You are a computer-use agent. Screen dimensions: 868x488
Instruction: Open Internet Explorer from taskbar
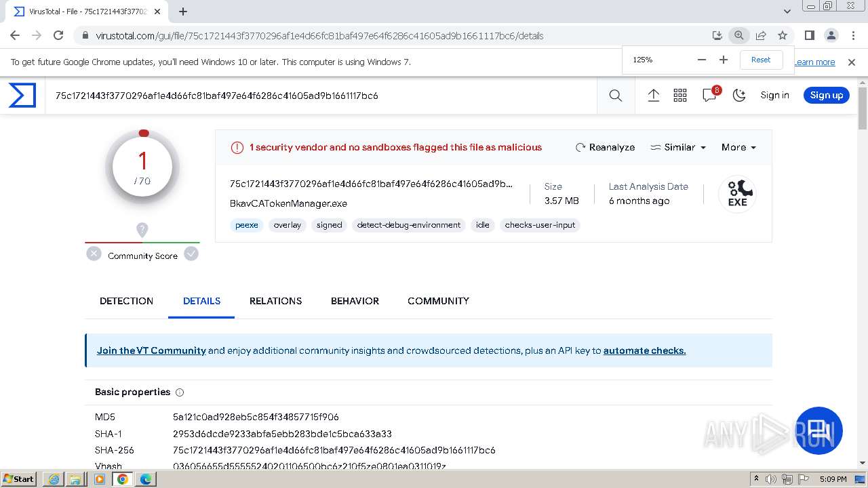(x=54, y=479)
